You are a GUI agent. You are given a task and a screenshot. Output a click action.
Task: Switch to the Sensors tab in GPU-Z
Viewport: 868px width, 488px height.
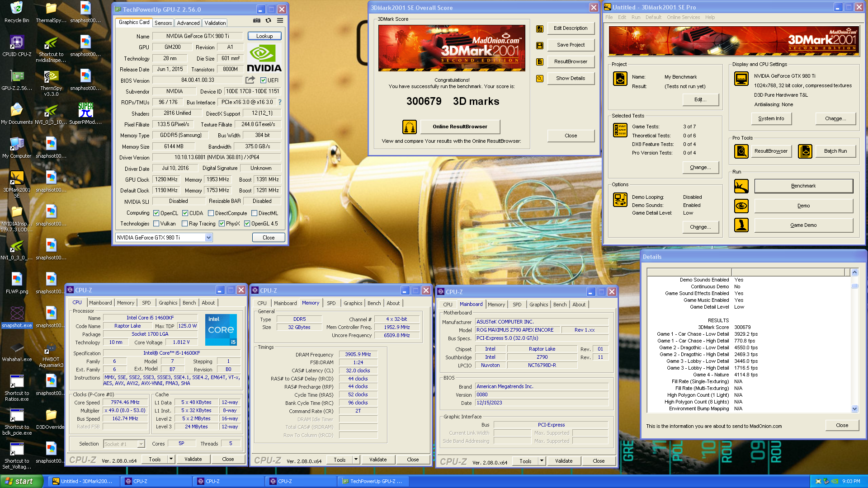pyautogui.click(x=163, y=23)
